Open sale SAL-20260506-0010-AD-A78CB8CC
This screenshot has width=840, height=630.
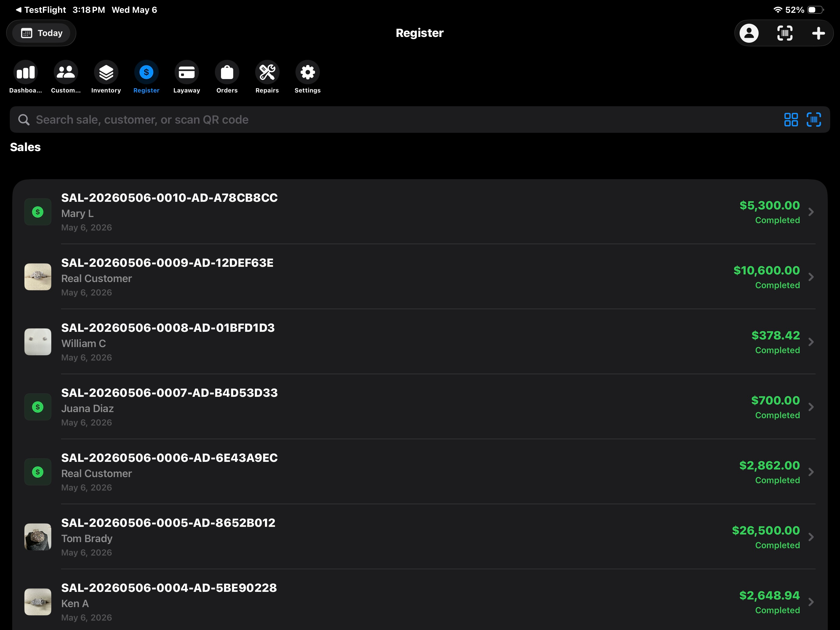[x=420, y=212]
